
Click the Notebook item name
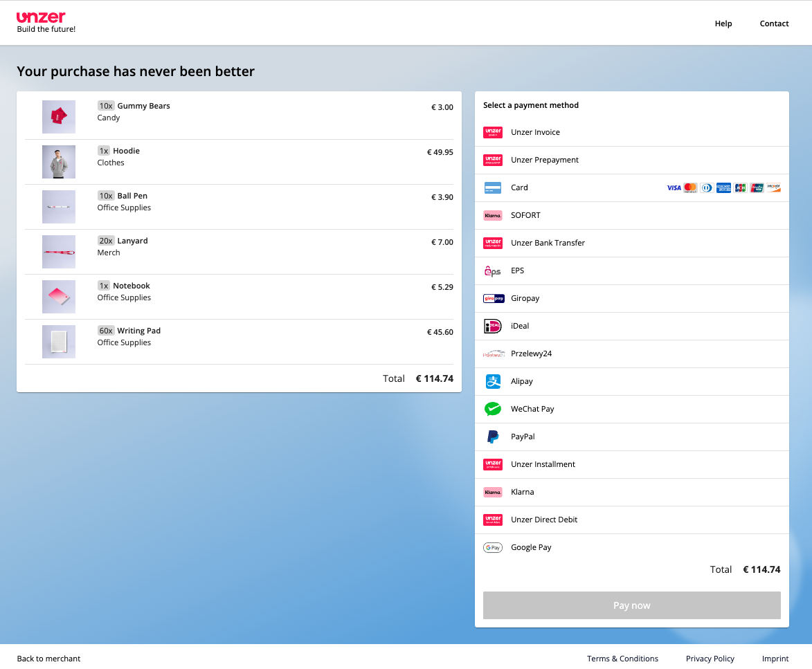coord(132,286)
